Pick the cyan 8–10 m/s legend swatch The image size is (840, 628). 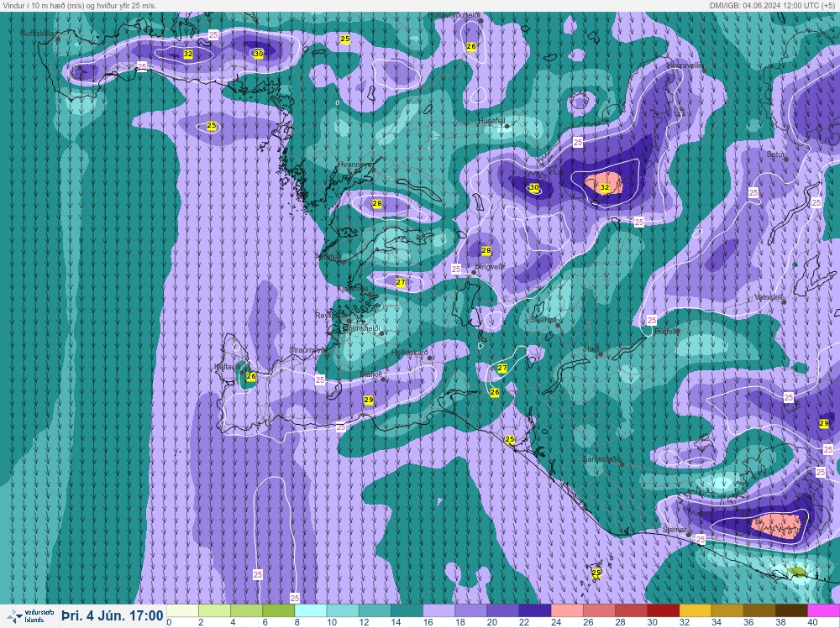[311, 611]
